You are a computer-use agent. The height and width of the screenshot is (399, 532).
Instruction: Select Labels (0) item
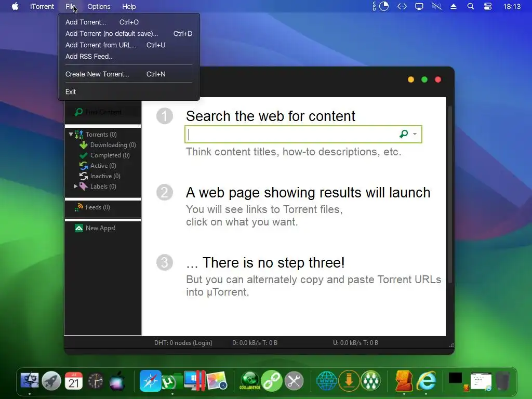103,187
